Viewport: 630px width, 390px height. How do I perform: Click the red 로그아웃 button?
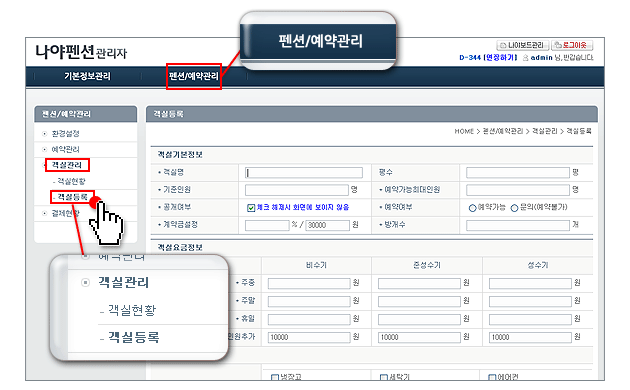pos(571,45)
